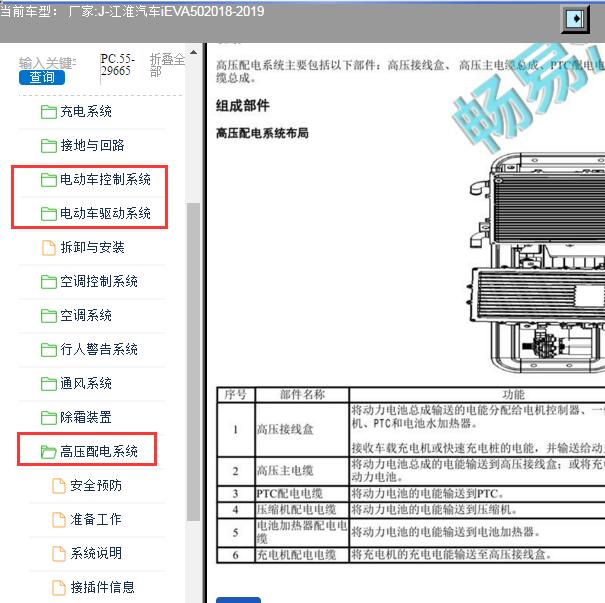Expand the 除霜装置 folder
Viewport: 605px width, 603px height.
(x=86, y=417)
